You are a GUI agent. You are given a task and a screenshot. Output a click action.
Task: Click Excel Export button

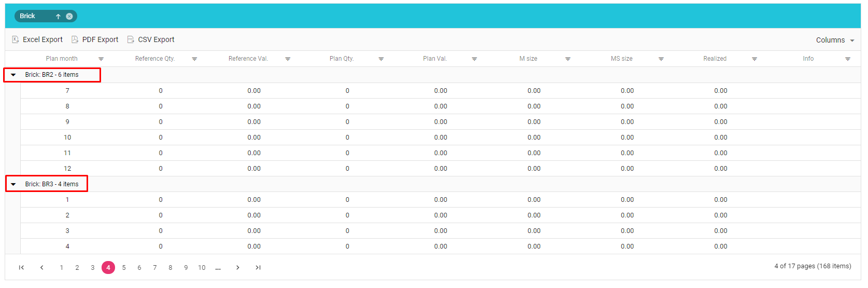point(37,39)
